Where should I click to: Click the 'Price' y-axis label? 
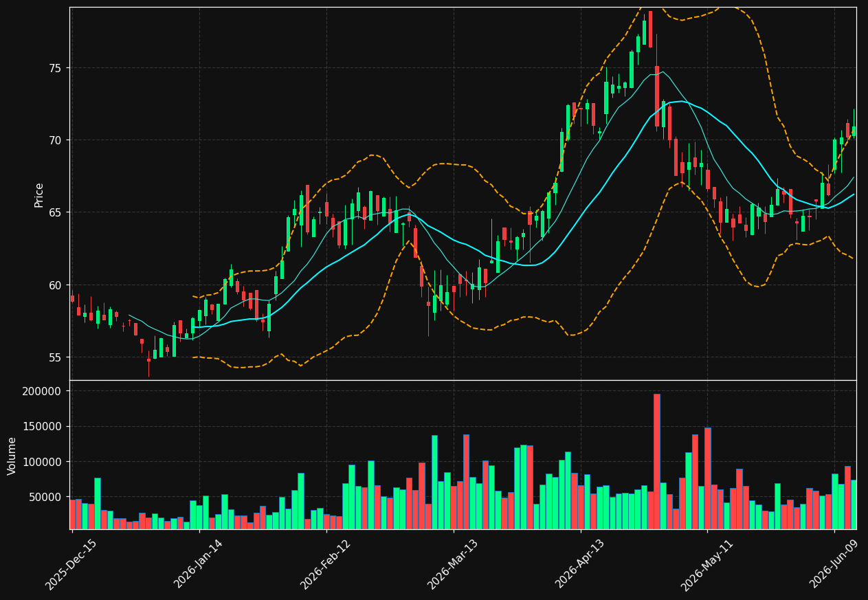point(39,195)
